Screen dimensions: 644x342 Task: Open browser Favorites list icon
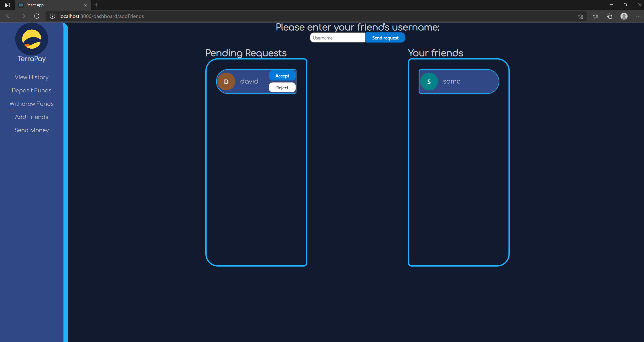pyautogui.click(x=595, y=16)
